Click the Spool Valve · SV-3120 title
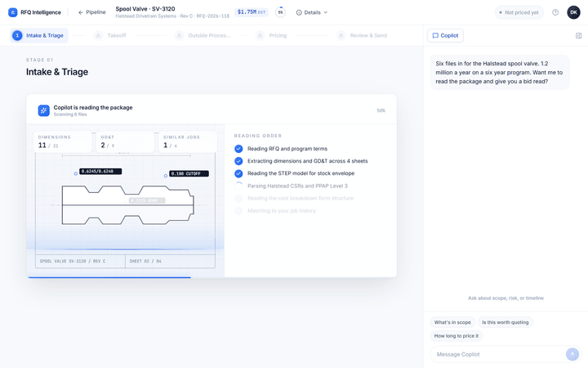 [145, 9]
